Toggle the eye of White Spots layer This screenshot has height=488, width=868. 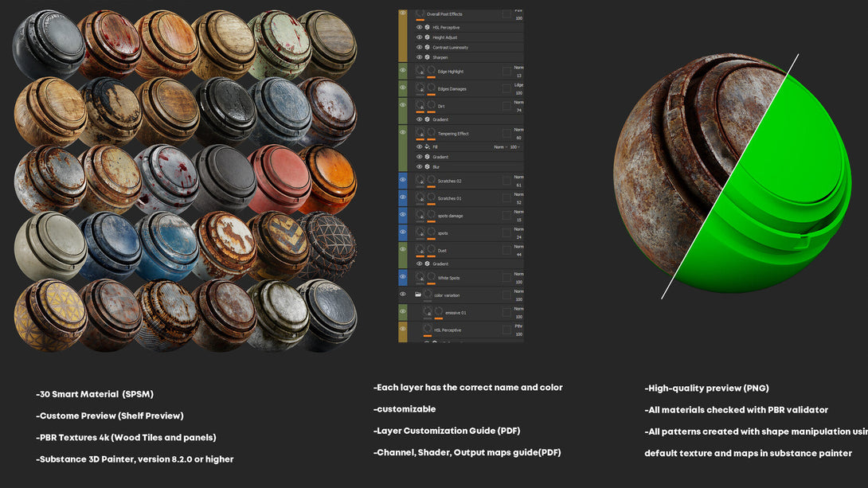tap(403, 277)
